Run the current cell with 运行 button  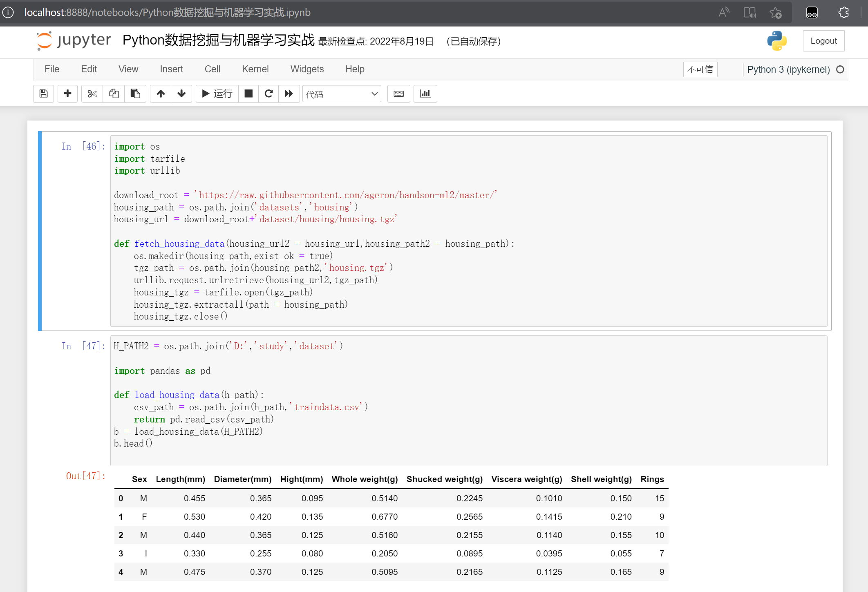(217, 94)
